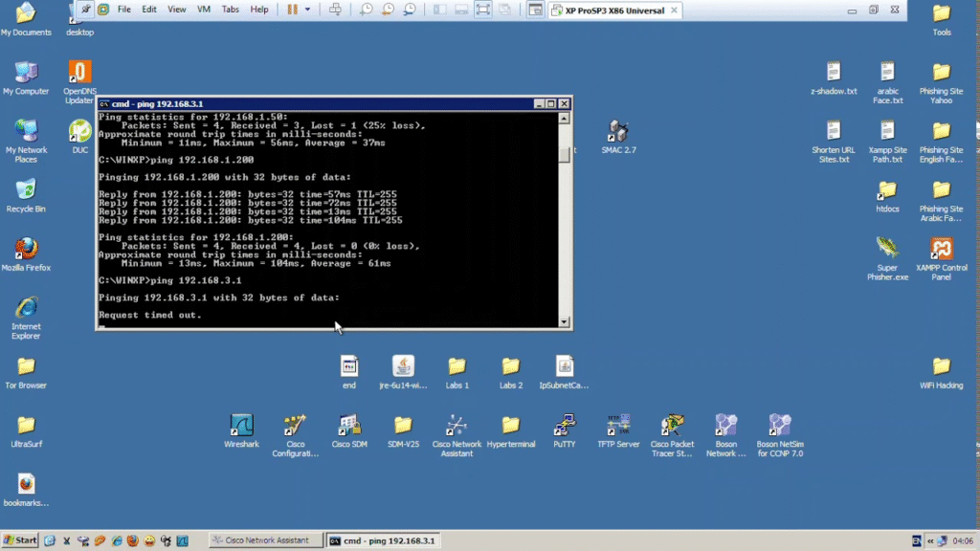Click the Windows Start button
This screenshot has height=551, width=980.
pos(20,540)
